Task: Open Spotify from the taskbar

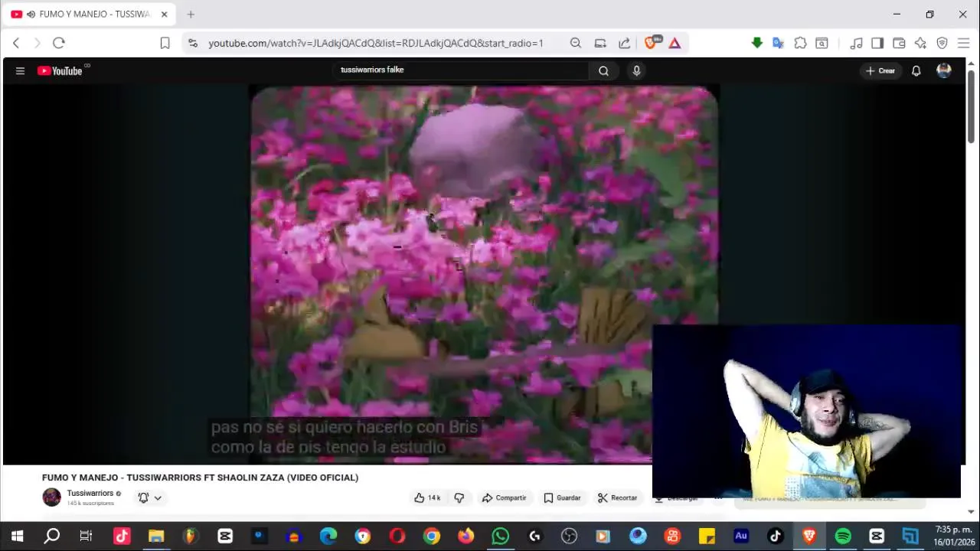Action: pos(843,536)
